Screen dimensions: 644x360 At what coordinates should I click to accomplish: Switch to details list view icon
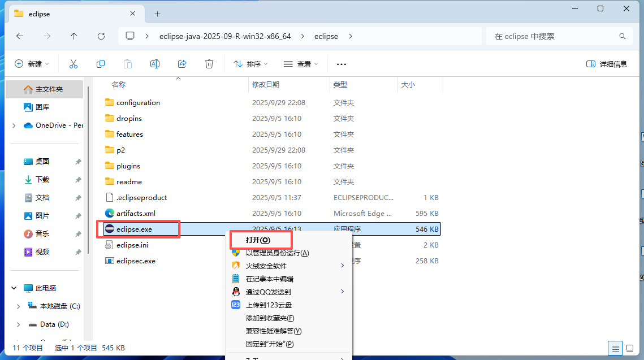tap(615, 348)
